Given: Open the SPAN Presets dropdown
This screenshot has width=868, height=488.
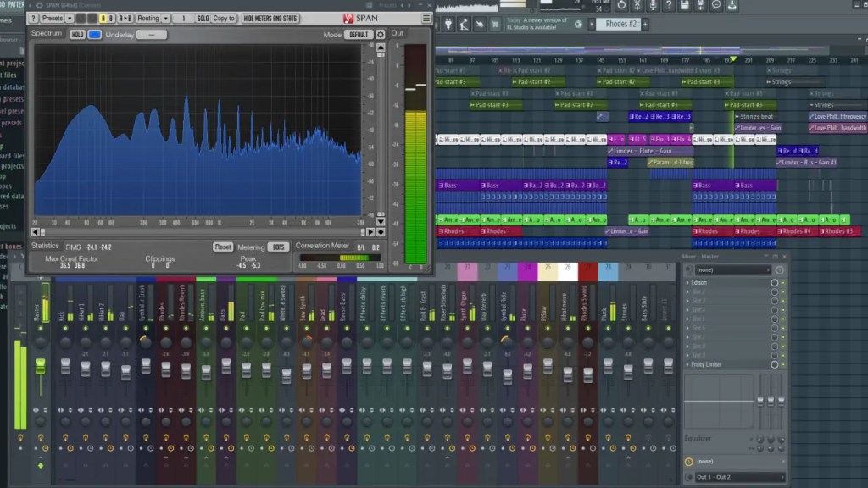Looking at the screenshot, I should coord(53,17).
